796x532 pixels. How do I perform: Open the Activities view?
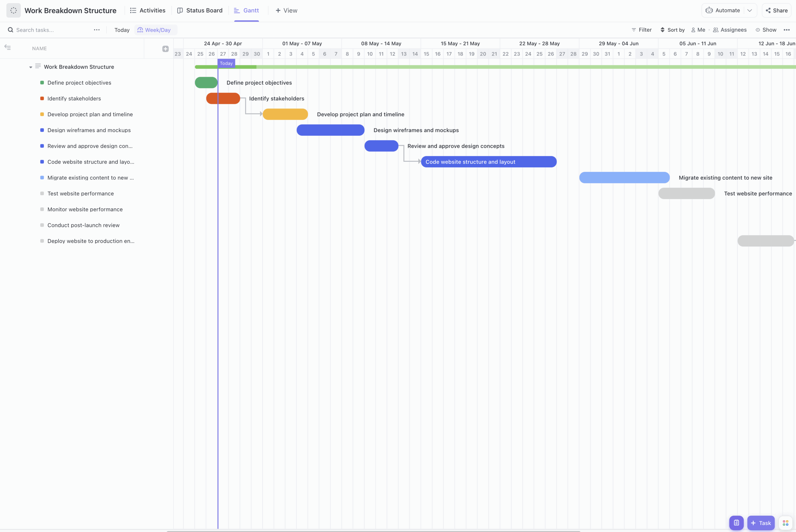148,10
